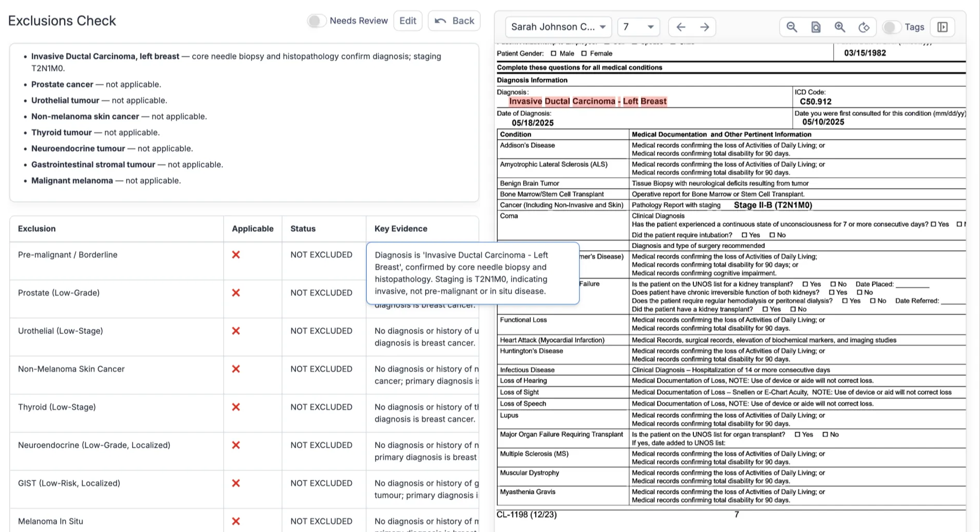Toggle the viewer side panel icon
This screenshot has width=980, height=532.
click(x=942, y=27)
